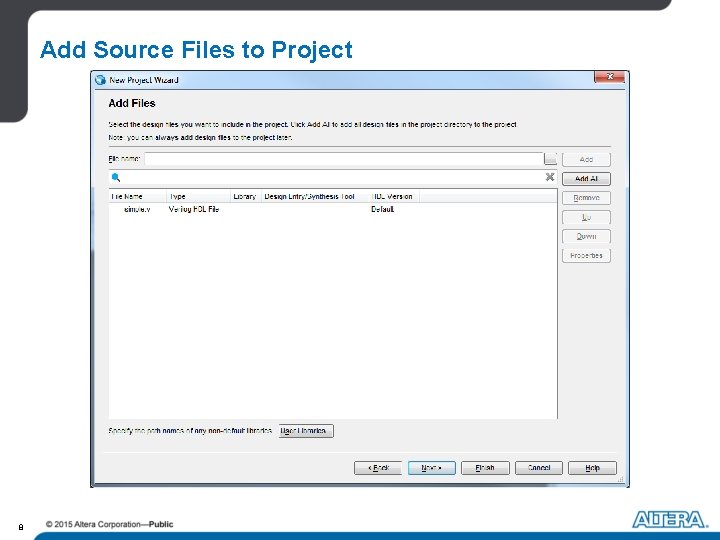Go Back in the wizard

click(x=378, y=468)
